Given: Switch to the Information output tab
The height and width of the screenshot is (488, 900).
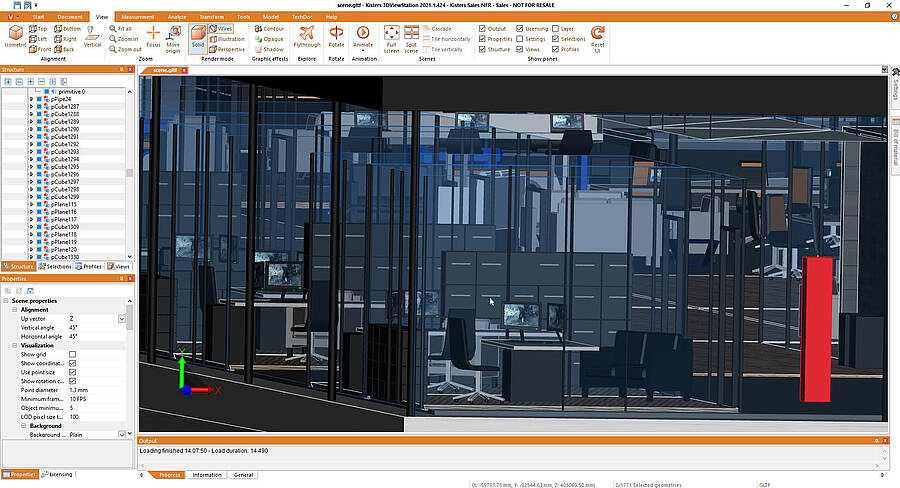Looking at the screenshot, I should [207, 475].
